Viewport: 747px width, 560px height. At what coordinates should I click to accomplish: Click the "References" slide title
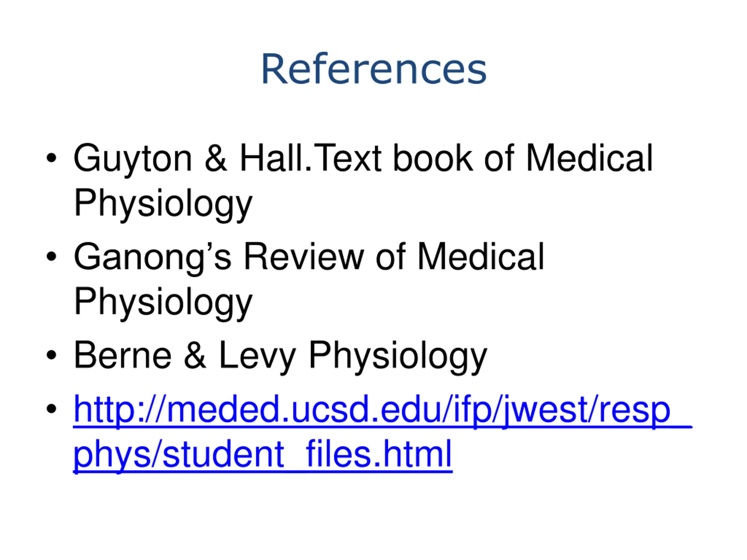pos(373,69)
